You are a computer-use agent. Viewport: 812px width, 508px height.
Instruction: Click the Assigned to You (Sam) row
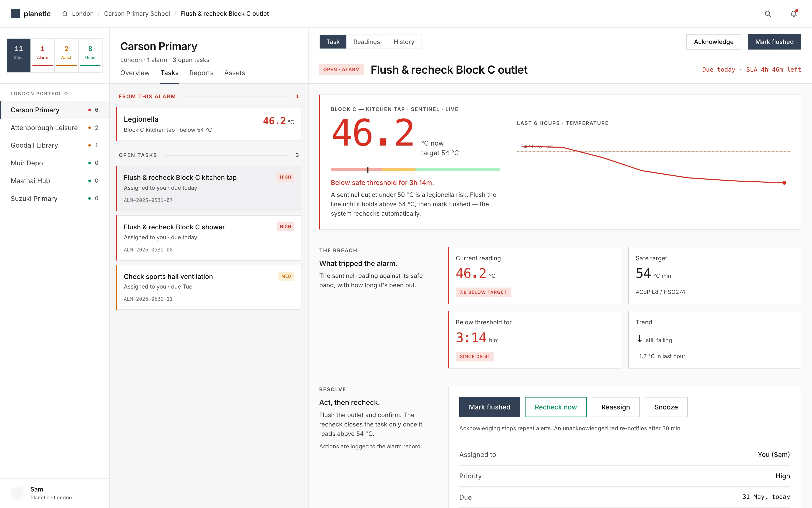tap(624, 455)
